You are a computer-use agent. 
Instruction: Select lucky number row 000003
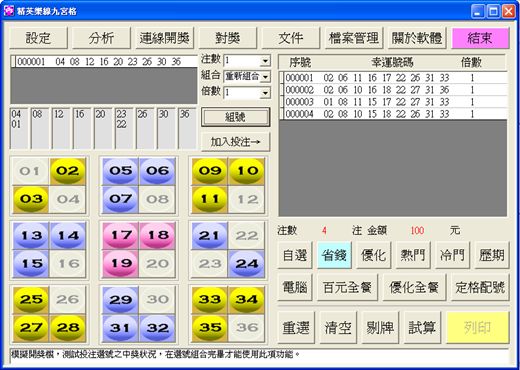[x=393, y=102]
